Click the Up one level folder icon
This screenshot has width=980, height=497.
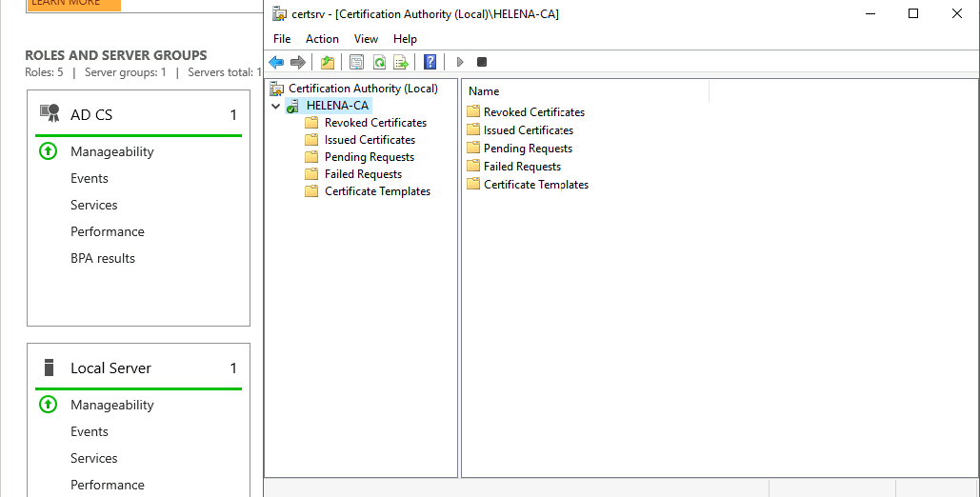click(328, 62)
